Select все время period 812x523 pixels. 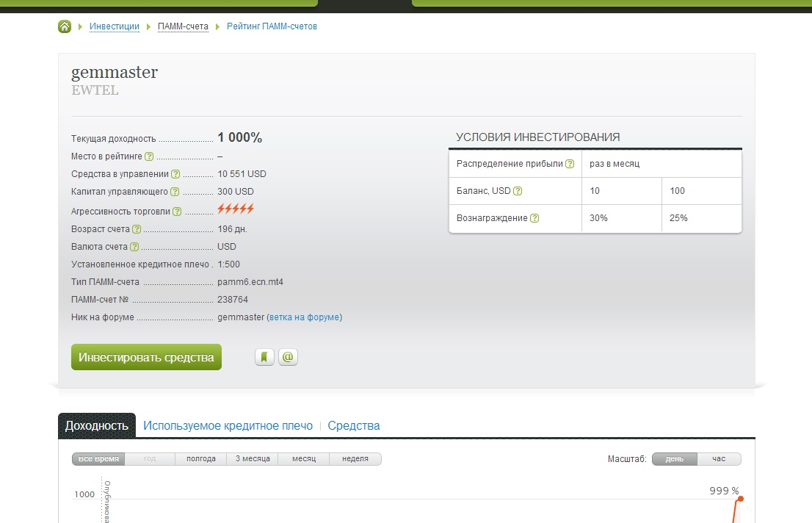[x=98, y=458]
